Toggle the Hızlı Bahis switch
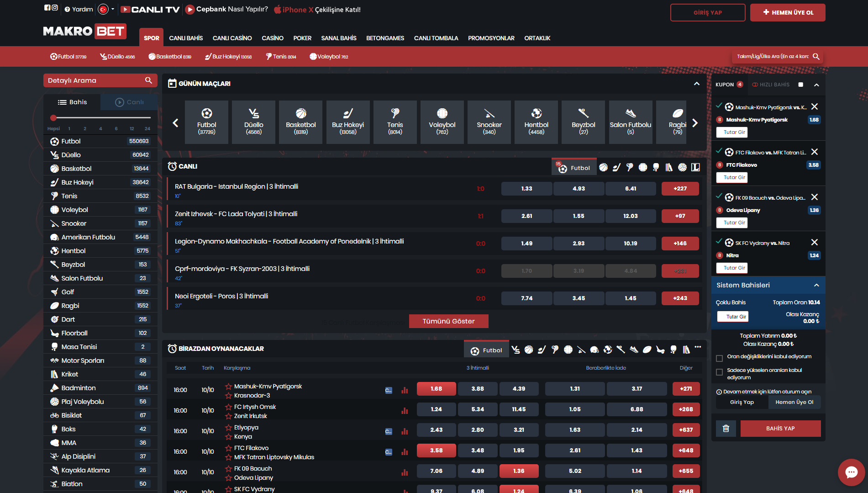 800,85
